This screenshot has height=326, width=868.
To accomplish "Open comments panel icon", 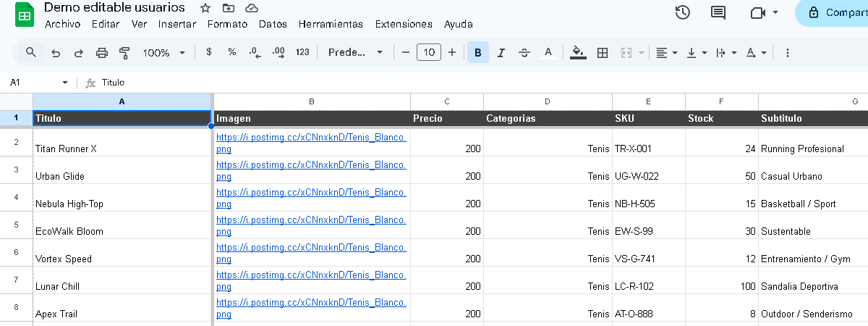I will [x=718, y=12].
